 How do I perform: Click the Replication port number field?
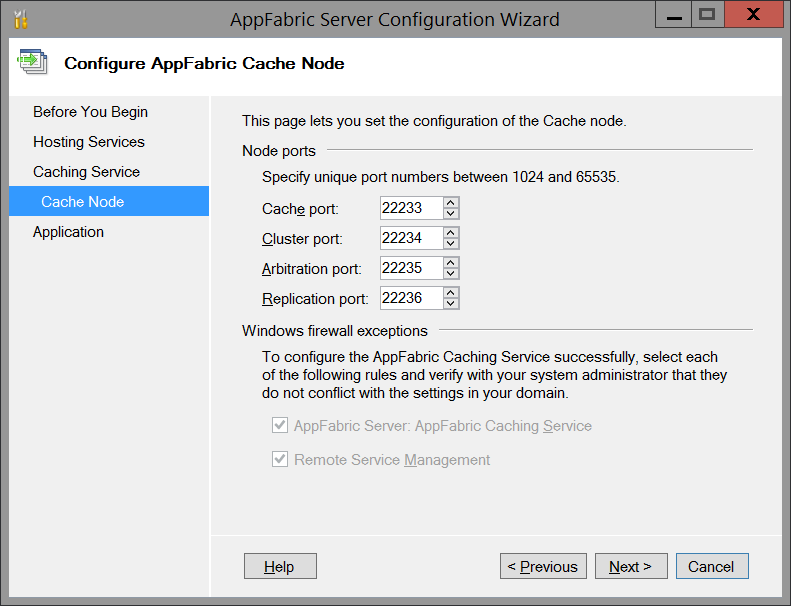click(411, 298)
